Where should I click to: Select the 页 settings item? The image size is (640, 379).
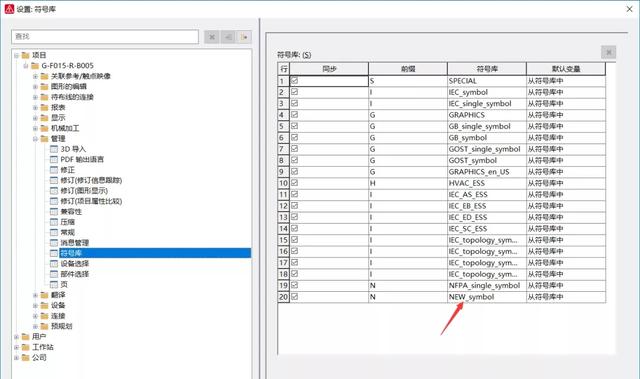click(64, 284)
